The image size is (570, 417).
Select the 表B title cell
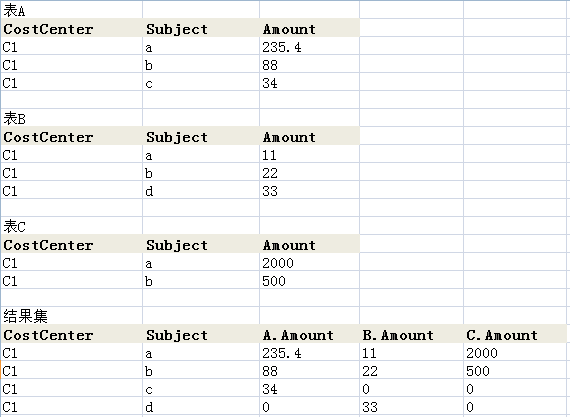(72, 118)
